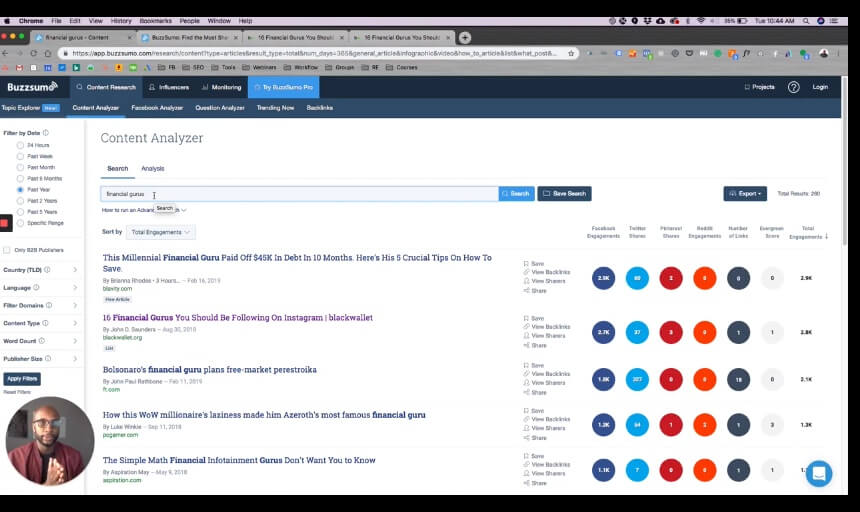Reload the page in Chrome
This screenshot has height=512, width=860.
click(33, 53)
